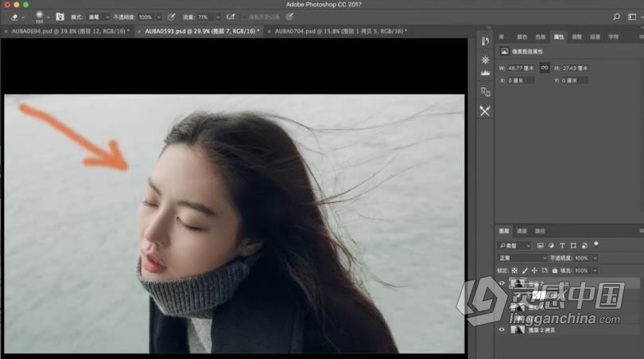Select the 图层 2 拷贝 layer thumbnail
The height and width of the screenshot is (359, 644).
[x=517, y=330]
